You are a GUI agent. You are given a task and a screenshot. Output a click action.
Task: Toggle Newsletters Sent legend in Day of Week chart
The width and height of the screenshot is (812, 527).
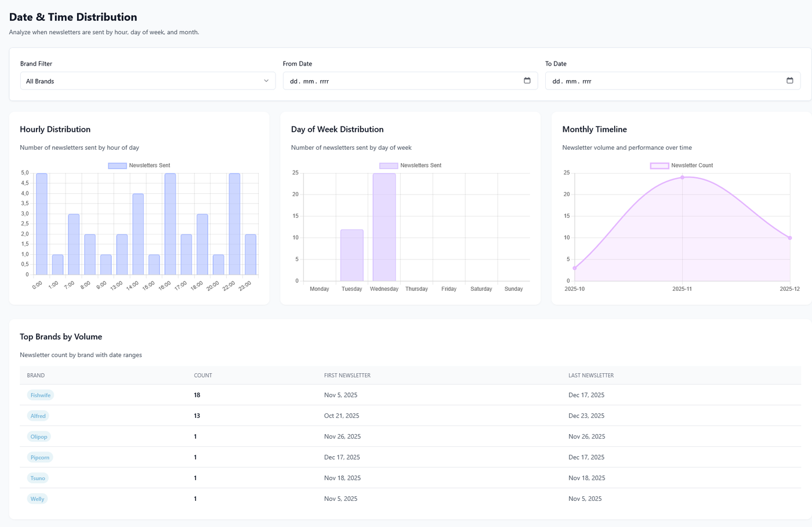[410, 165]
